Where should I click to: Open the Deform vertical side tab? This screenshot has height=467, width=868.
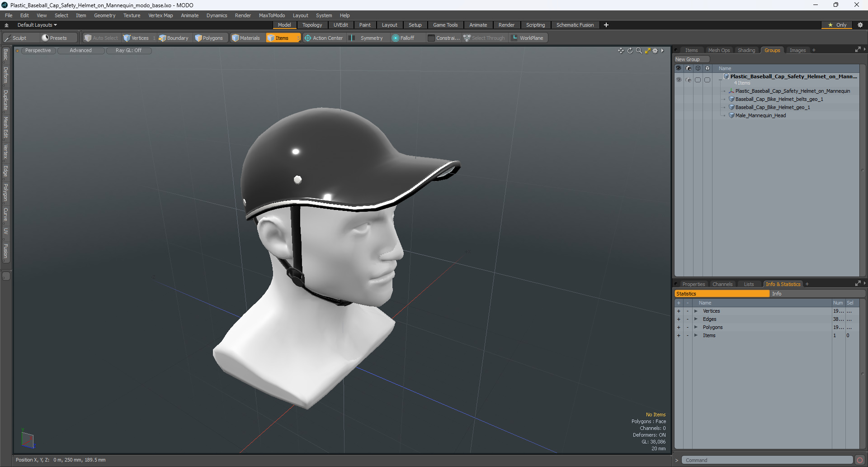(x=6, y=75)
